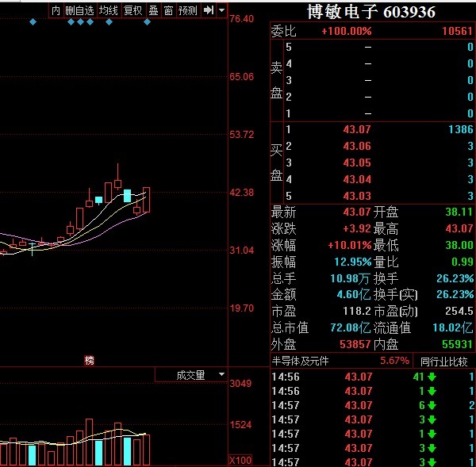Click the buy 2 price 43.06

click(357, 146)
